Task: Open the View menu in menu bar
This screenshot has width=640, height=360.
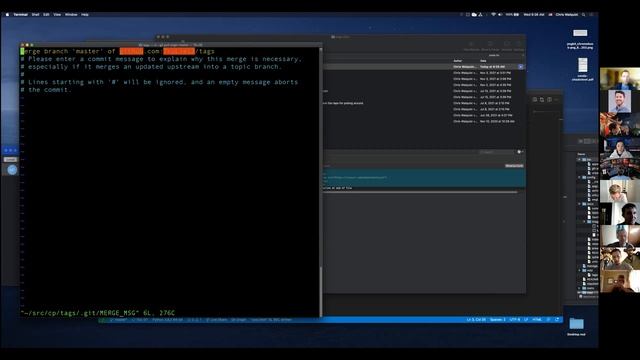Action: (57, 14)
